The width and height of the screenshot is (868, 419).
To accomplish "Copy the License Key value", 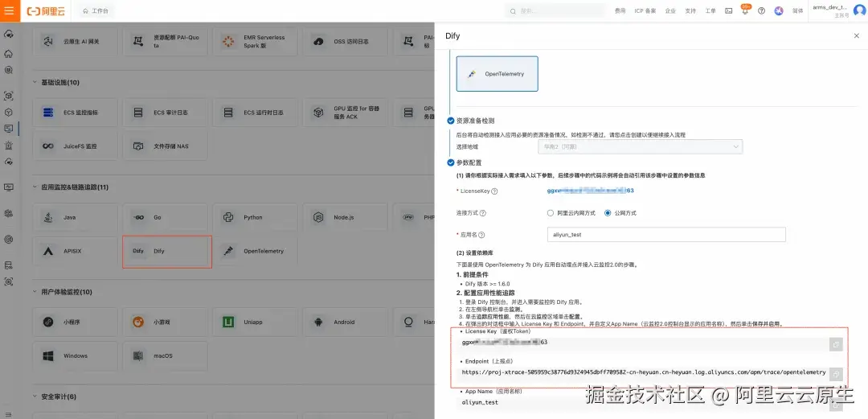I will pos(835,345).
